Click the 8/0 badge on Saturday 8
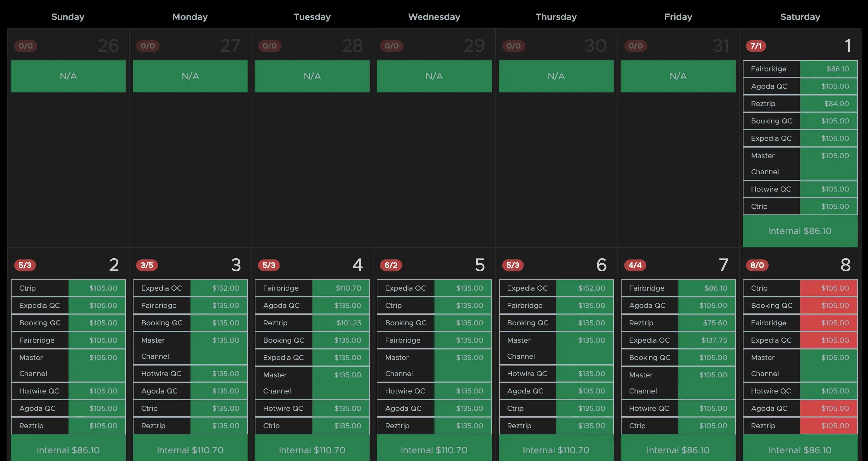 click(757, 265)
